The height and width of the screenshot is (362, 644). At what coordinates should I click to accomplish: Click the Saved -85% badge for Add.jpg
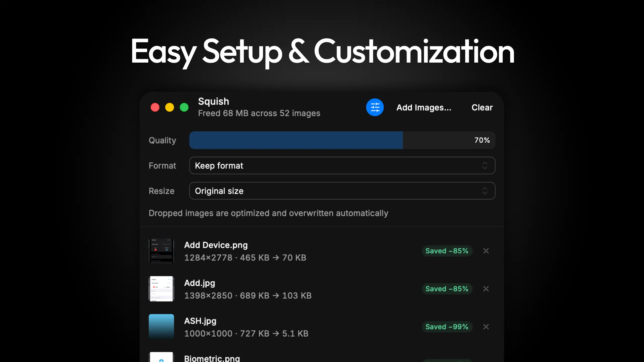click(447, 289)
